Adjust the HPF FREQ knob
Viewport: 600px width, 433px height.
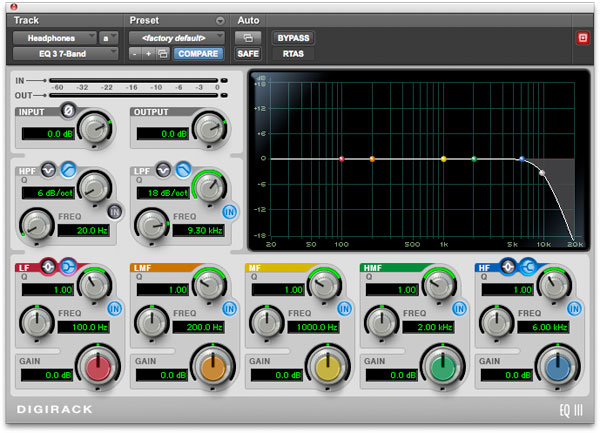[x=37, y=226]
